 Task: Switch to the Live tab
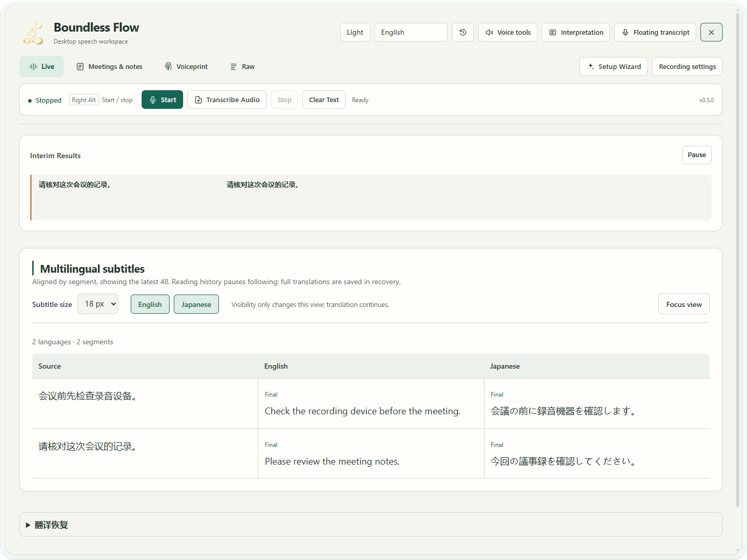[x=41, y=66]
